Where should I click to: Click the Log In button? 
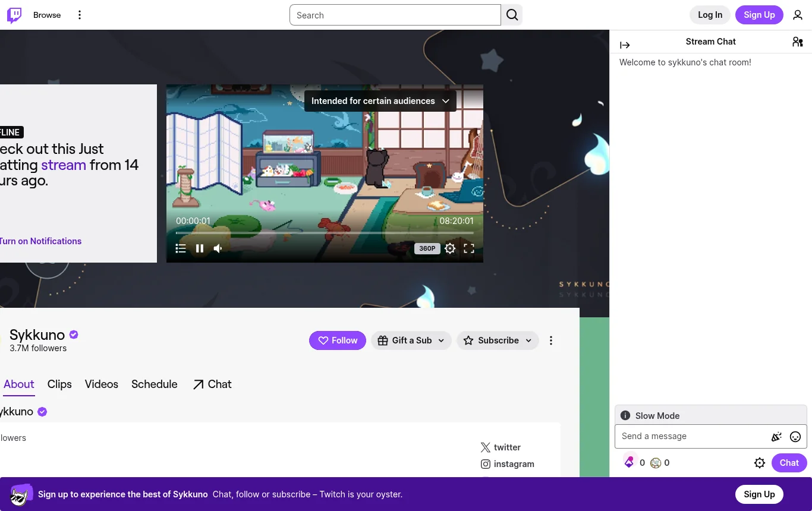pos(710,15)
